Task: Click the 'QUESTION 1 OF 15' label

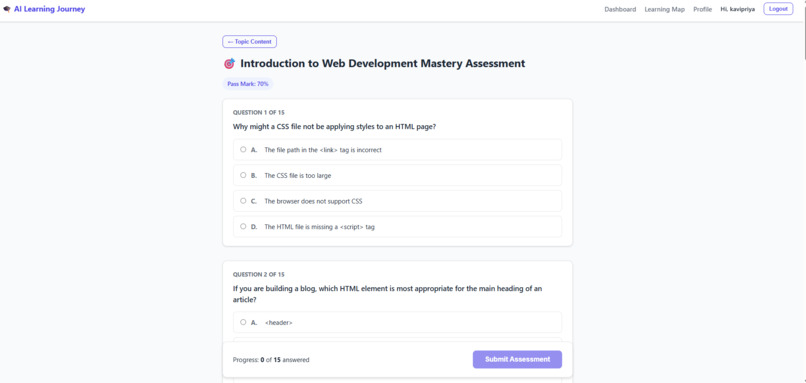Action: click(259, 112)
